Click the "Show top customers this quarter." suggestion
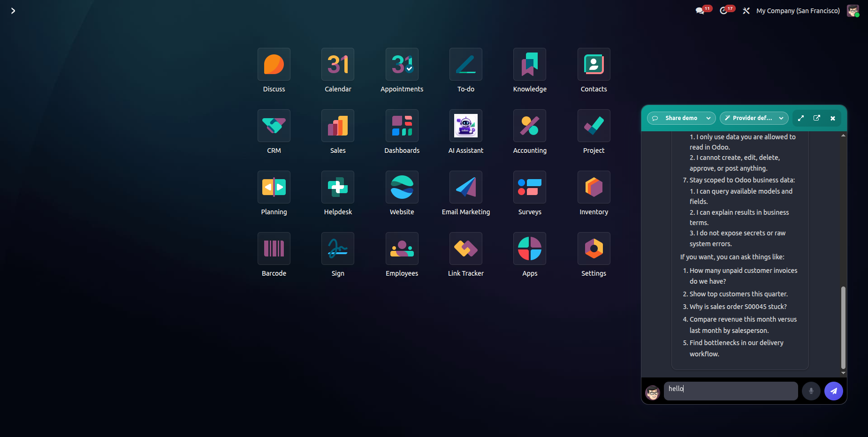The height and width of the screenshot is (437, 868). (739, 294)
